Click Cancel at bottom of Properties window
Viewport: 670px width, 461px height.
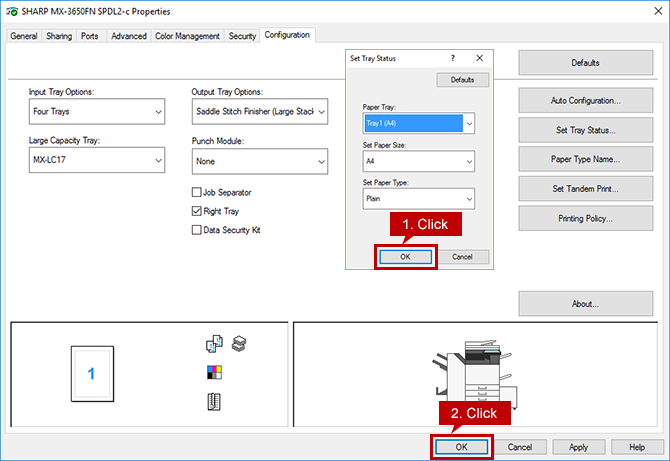coord(520,447)
